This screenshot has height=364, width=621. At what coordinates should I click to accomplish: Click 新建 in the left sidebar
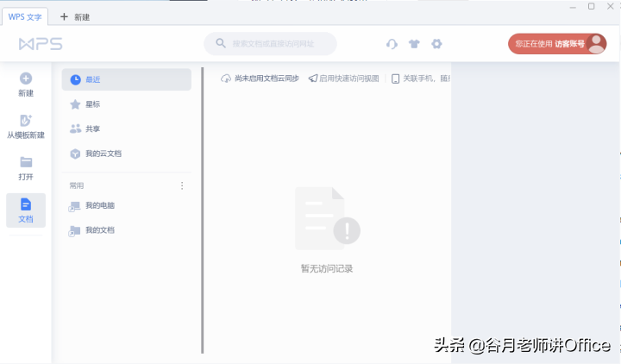pyautogui.click(x=26, y=85)
